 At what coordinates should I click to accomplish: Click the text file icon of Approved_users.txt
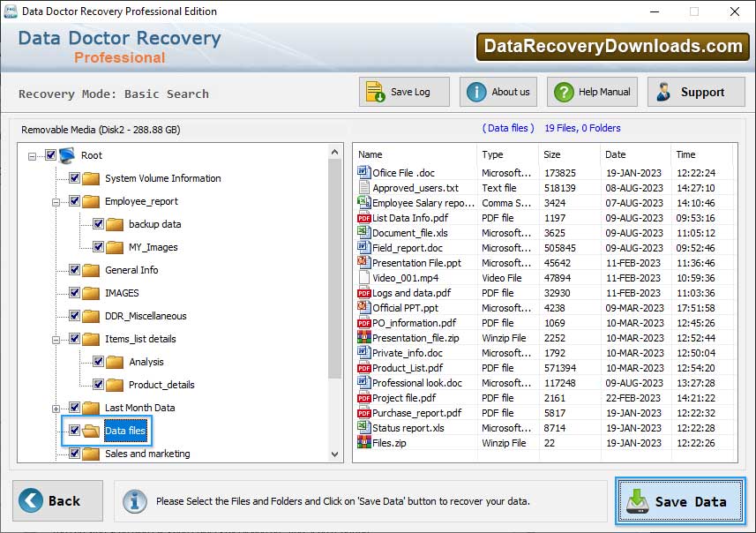click(364, 188)
